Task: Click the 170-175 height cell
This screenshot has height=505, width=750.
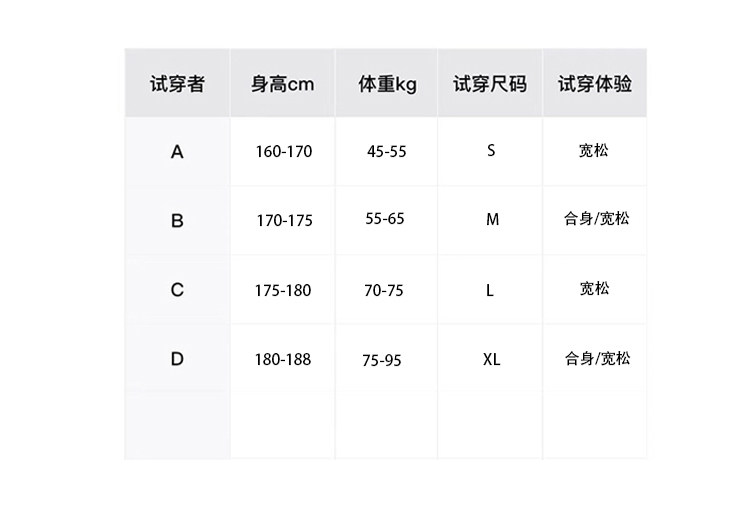Action: pyautogui.click(x=284, y=220)
